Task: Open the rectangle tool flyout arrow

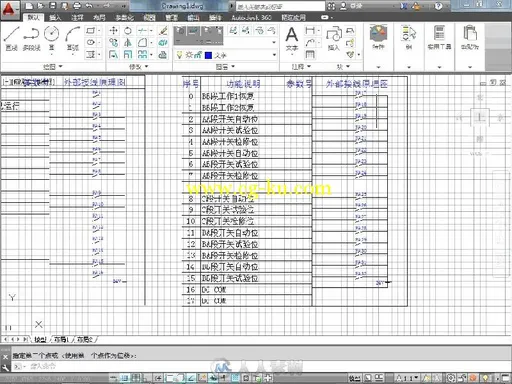Action: 99,31
